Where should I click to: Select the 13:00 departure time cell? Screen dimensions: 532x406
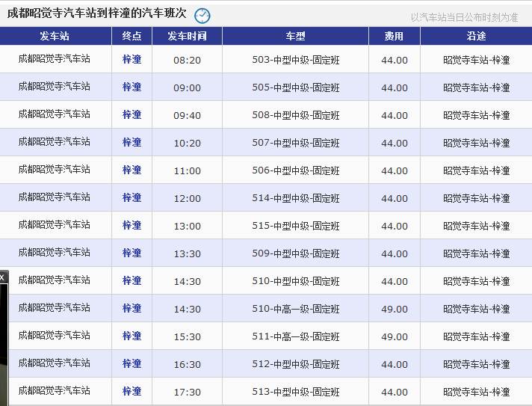(188, 227)
